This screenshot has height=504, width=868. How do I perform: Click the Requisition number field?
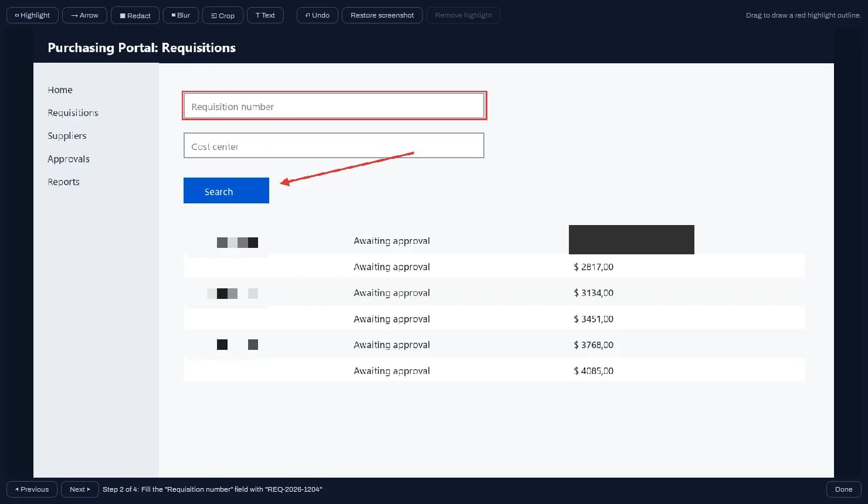pos(334,106)
